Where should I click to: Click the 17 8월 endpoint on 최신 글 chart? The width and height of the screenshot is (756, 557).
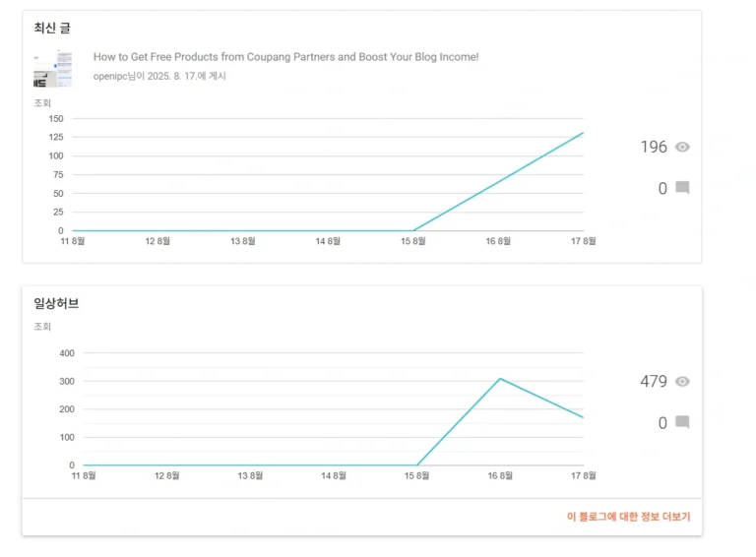coord(583,133)
